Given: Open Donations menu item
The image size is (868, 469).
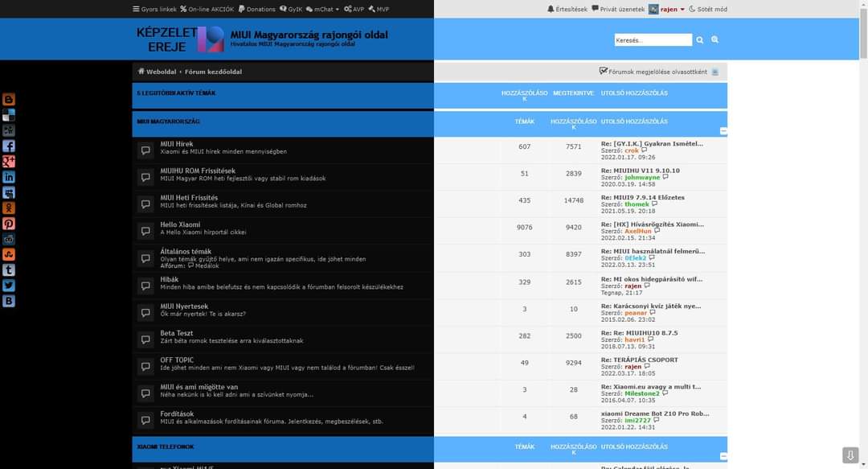Looking at the screenshot, I should (257, 9).
